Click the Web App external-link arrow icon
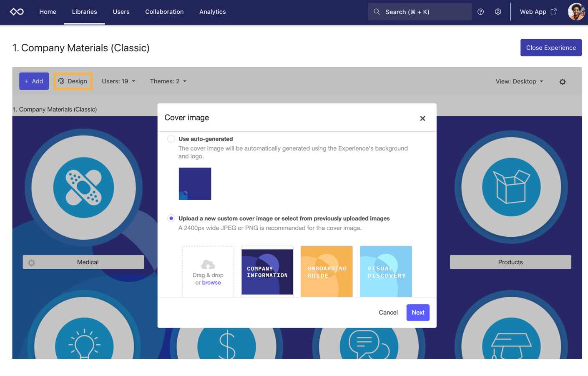 (x=553, y=12)
